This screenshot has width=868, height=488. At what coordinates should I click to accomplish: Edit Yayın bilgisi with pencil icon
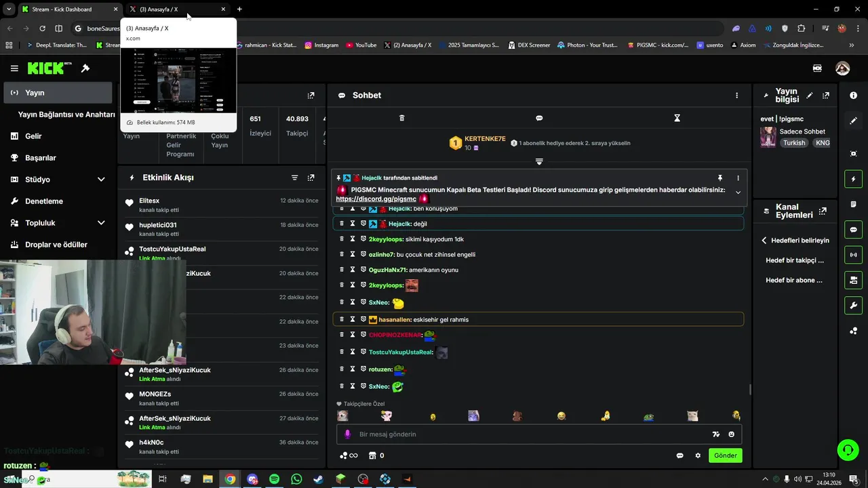[810, 96]
